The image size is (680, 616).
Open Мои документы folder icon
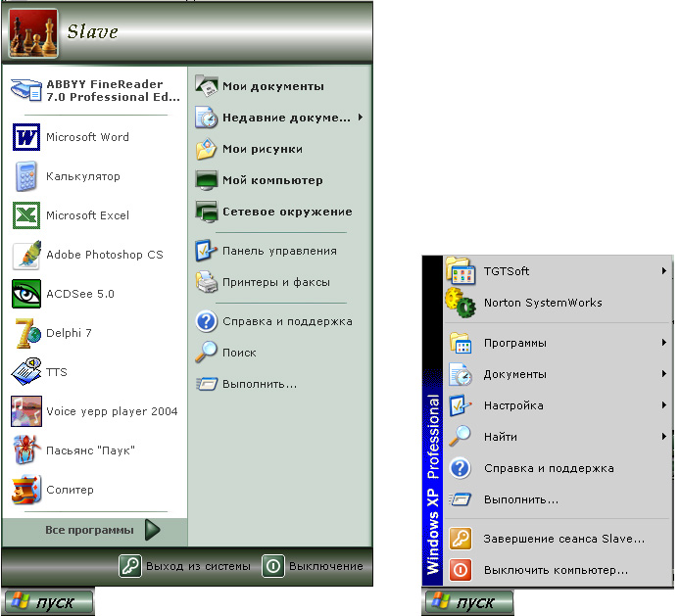(207, 86)
